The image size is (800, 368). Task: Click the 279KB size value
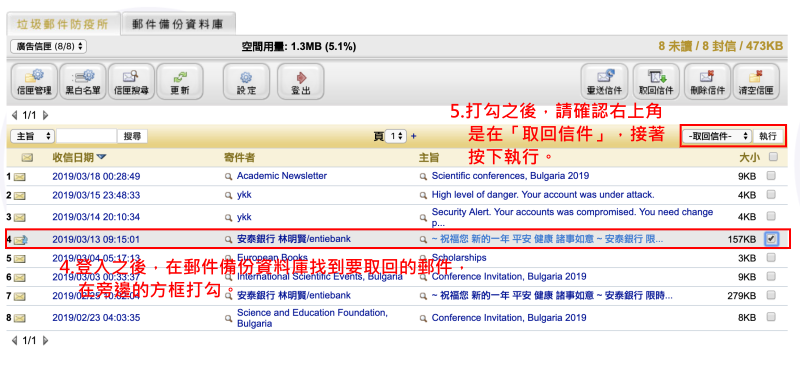(x=742, y=296)
